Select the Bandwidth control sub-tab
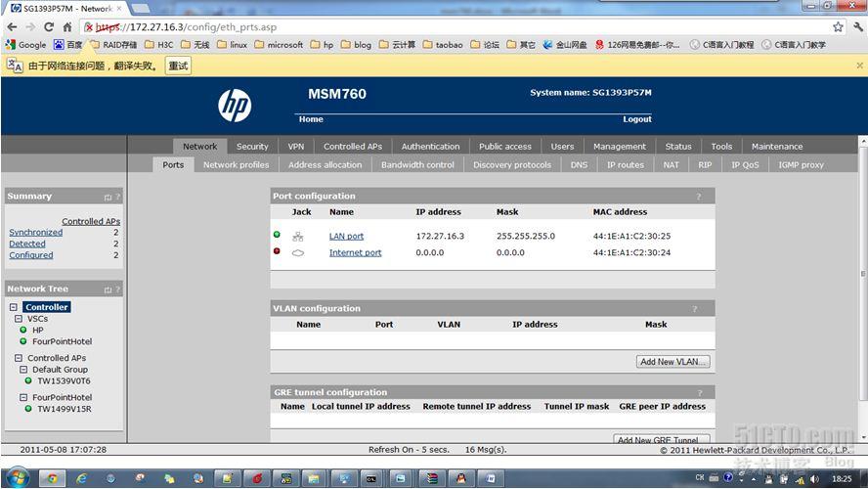The height and width of the screenshot is (489, 868). coord(417,164)
